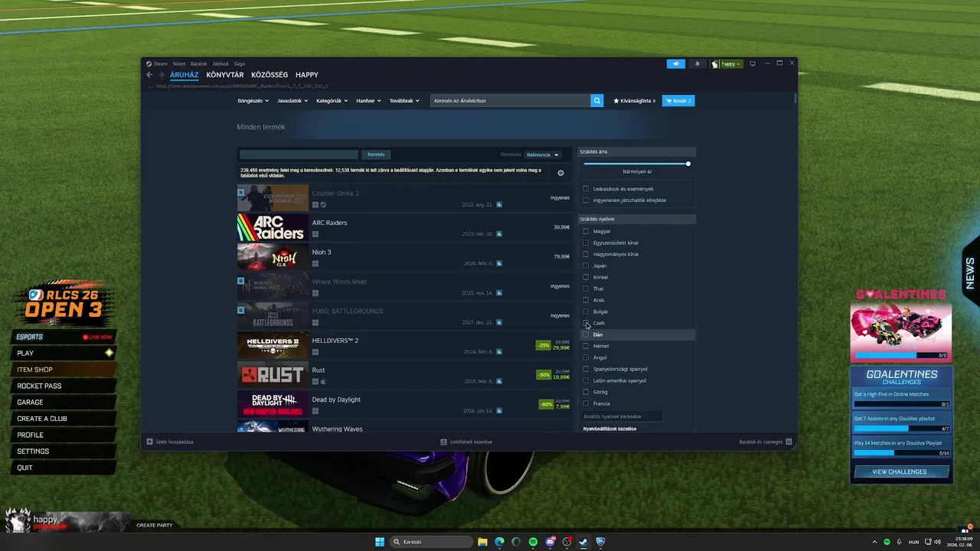Click the Steam announcements megaphone icon

(x=675, y=64)
